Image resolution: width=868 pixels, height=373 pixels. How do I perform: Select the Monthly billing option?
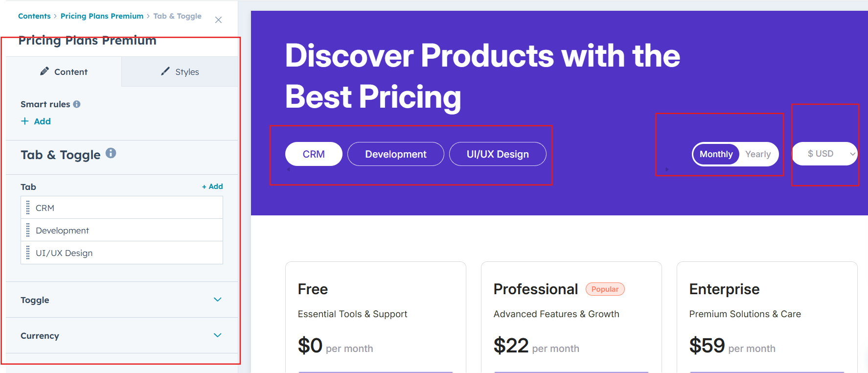(716, 154)
